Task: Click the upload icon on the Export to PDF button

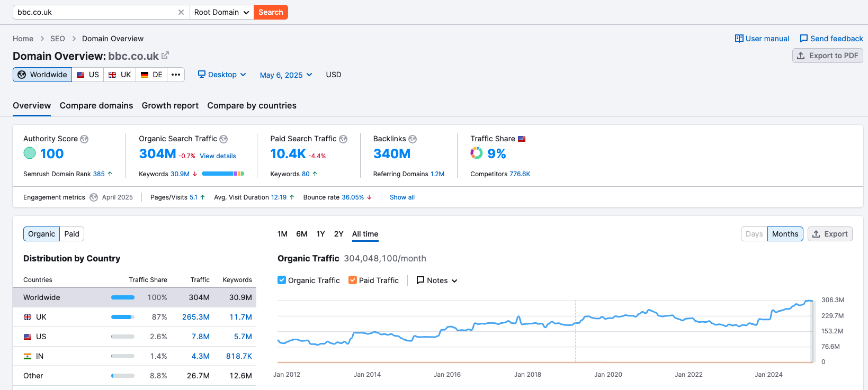Action: tap(801, 56)
